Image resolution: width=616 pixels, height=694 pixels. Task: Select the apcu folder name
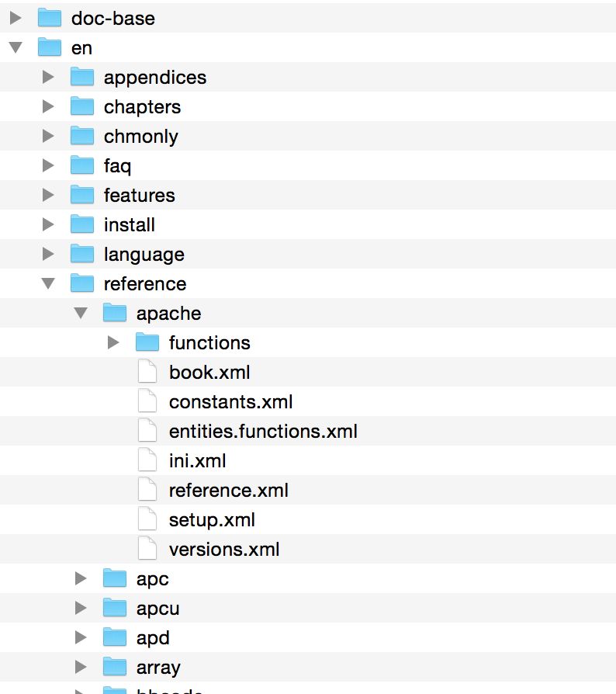pyautogui.click(x=157, y=609)
